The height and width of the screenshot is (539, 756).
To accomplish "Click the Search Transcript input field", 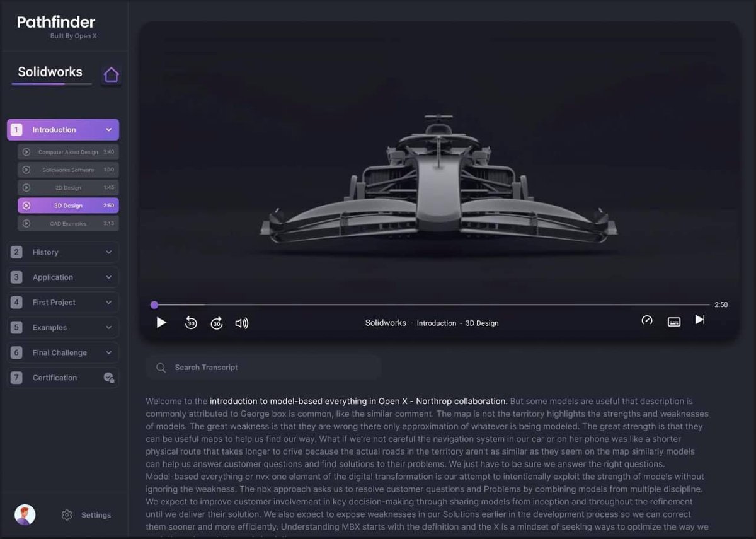I will click(263, 368).
